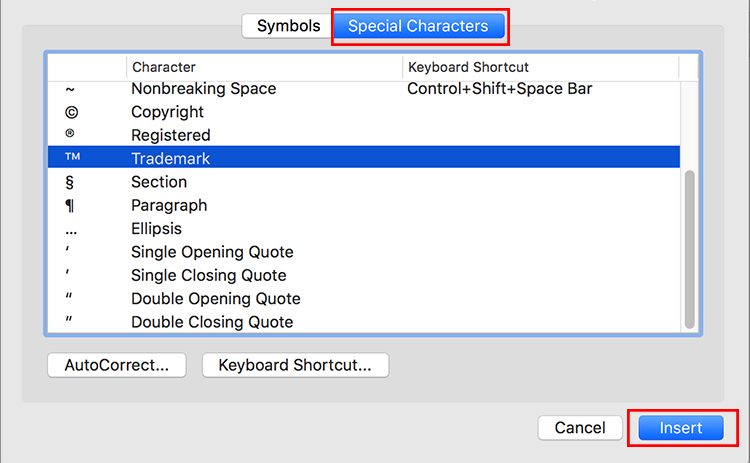
Task: Select the Double Closing Quote row
Action: coord(364,322)
